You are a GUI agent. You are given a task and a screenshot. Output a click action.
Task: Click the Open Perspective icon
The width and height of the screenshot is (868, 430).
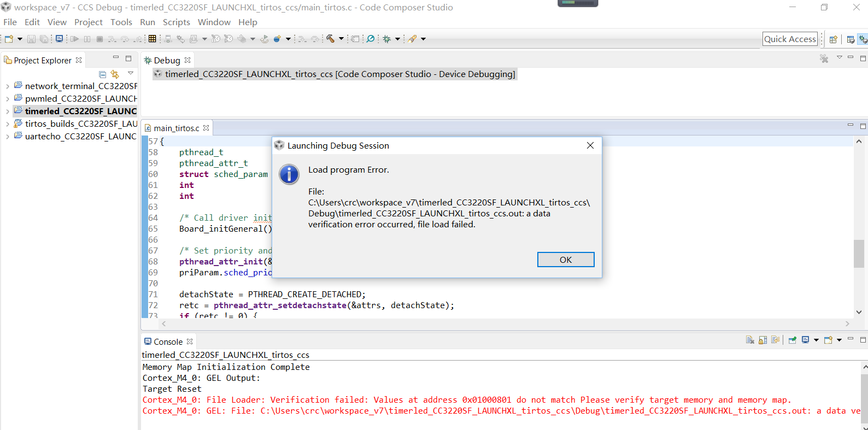tap(834, 39)
